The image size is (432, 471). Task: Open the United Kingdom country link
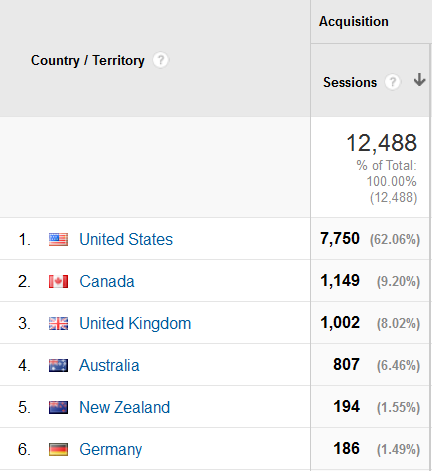135,323
